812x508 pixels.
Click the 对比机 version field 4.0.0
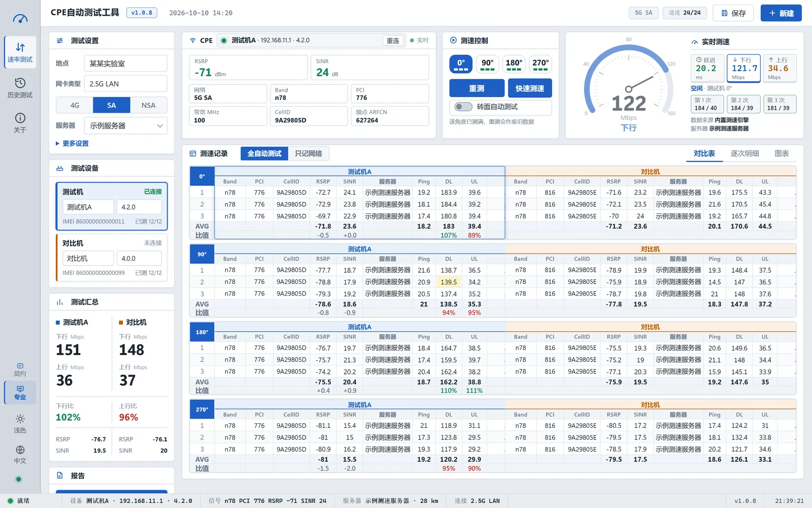click(139, 259)
